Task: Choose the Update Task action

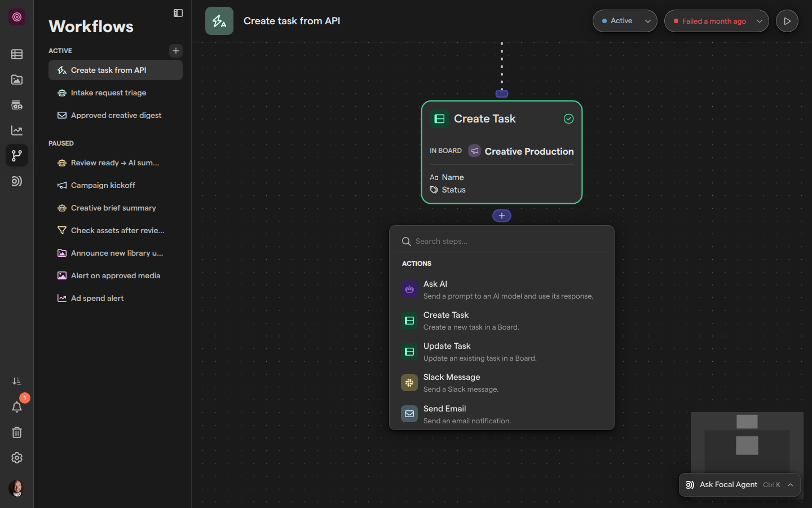Action: 502,352
